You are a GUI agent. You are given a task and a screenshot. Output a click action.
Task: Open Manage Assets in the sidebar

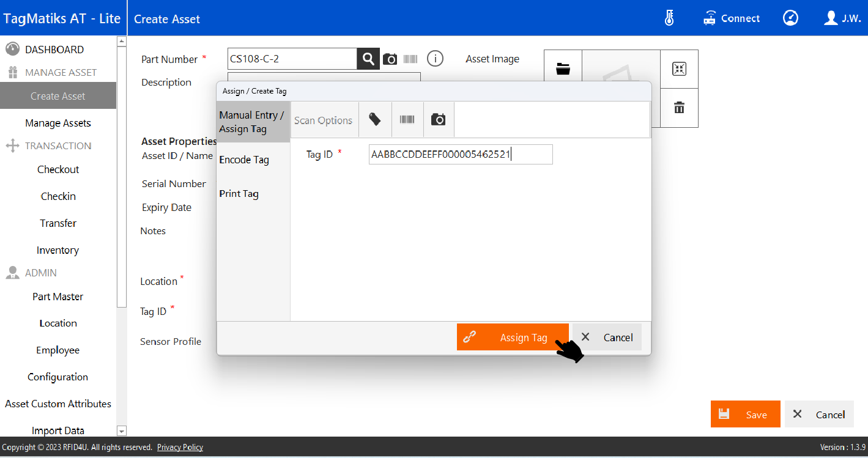pyautogui.click(x=58, y=123)
